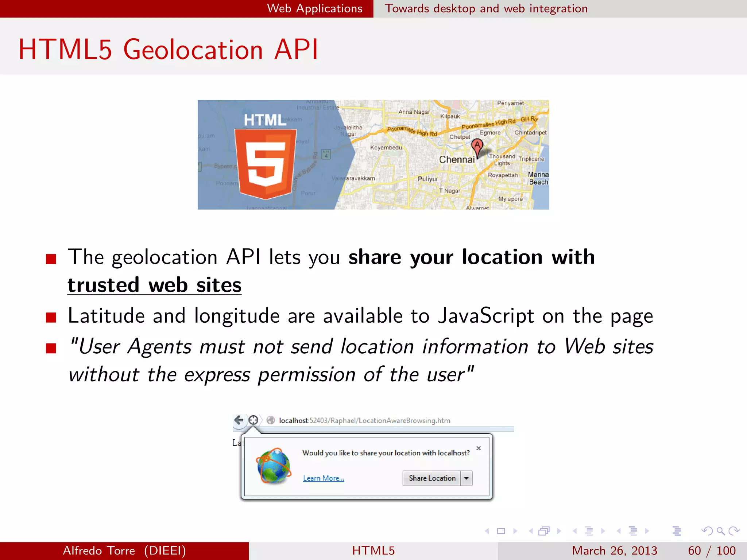The width and height of the screenshot is (747, 560).
Task: Click the Kilpauk label on the map
Action: click(450, 116)
